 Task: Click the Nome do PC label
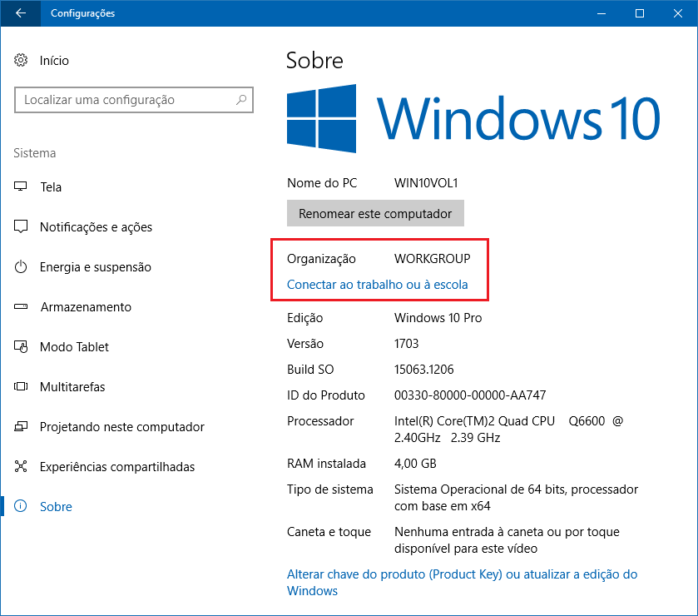pos(322,183)
